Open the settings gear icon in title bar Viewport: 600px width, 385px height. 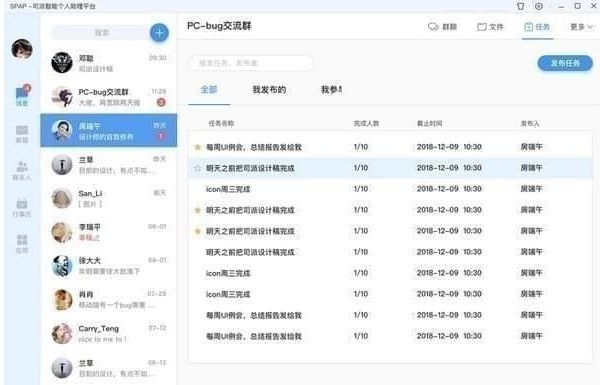point(539,6)
